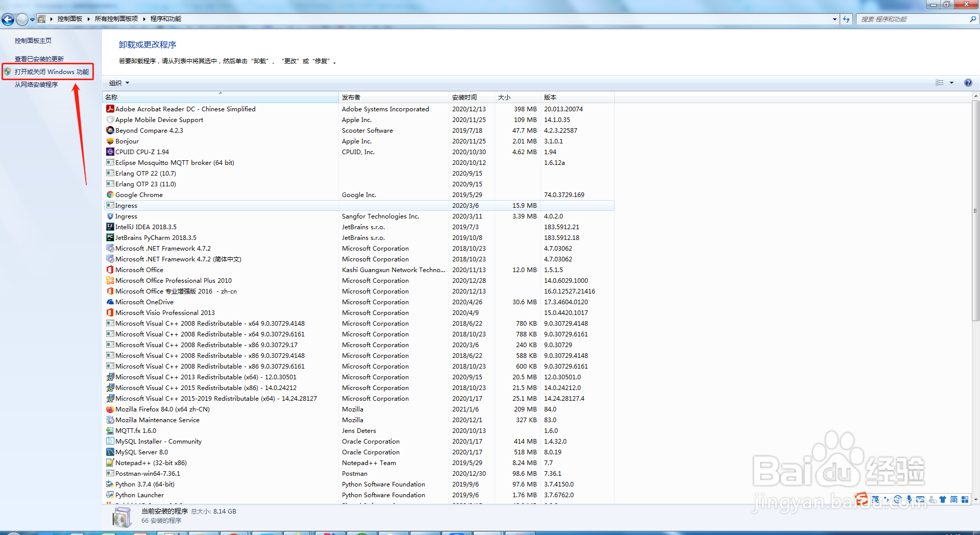Go to 所有控制面板项 in breadcrumb

[x=116, y=19]
